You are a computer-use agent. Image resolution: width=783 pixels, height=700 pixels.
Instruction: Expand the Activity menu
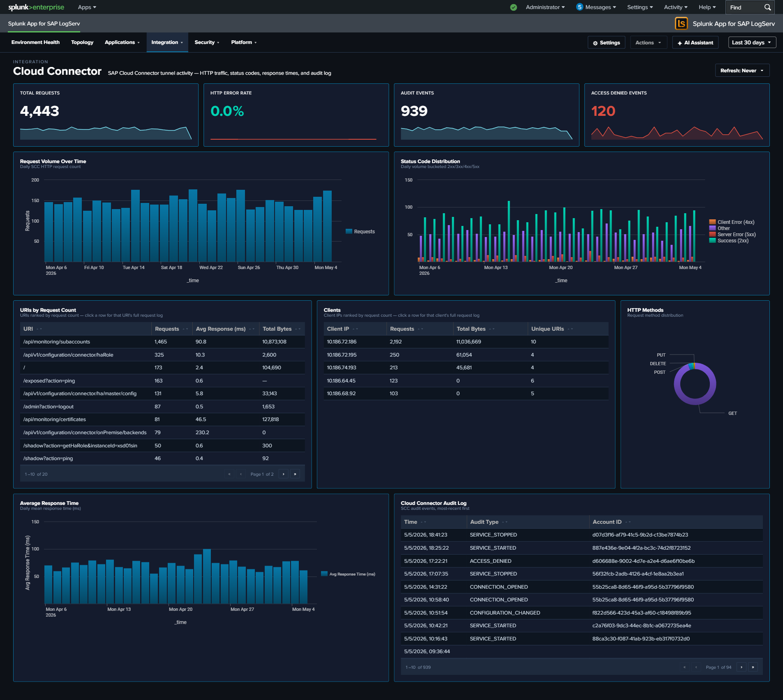click(676, 7)
